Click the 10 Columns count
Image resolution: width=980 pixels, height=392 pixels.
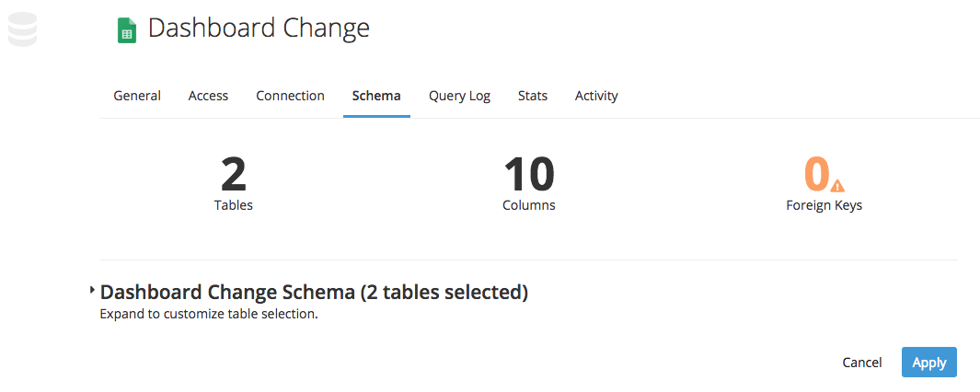529,174
